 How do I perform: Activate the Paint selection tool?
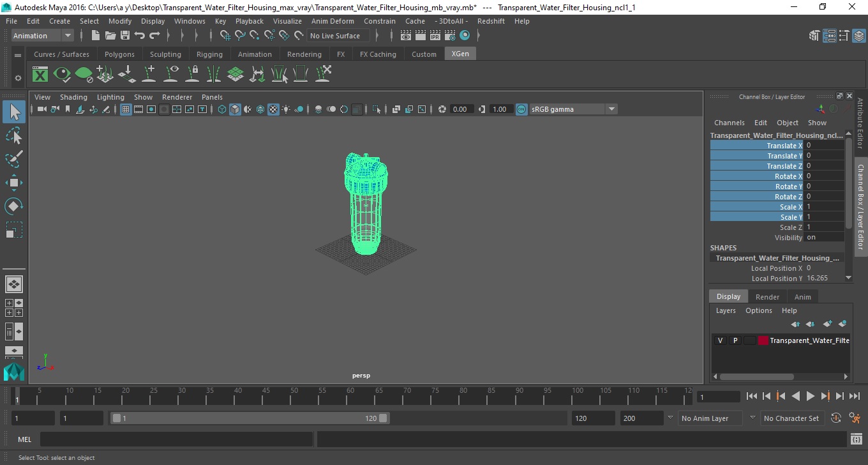14,159
